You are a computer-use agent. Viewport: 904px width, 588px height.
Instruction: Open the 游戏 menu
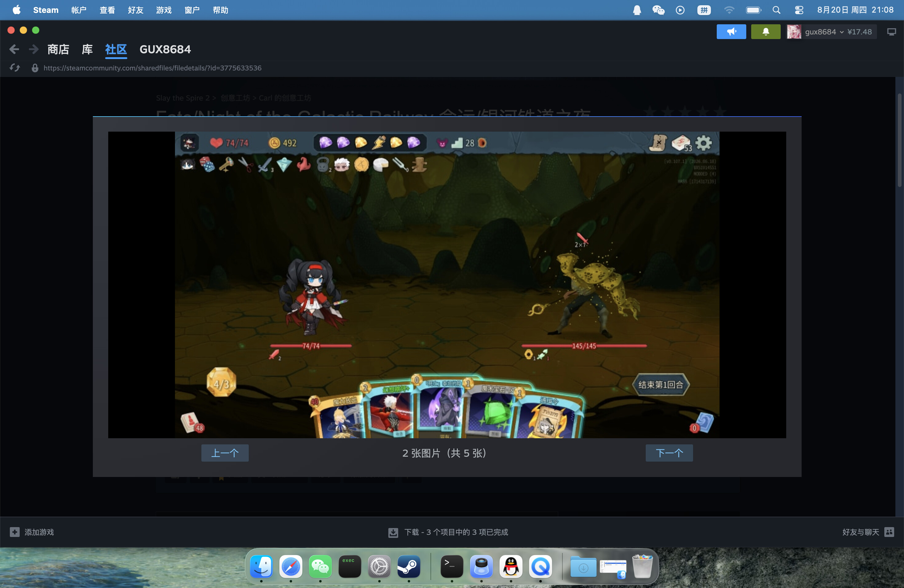pyautogui.click(x=164, y=10)
